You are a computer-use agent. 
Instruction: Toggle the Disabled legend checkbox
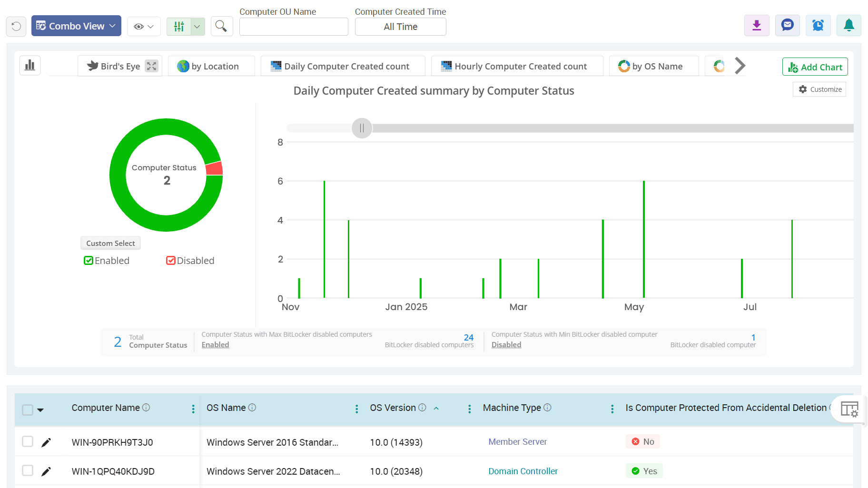[170, 261]
